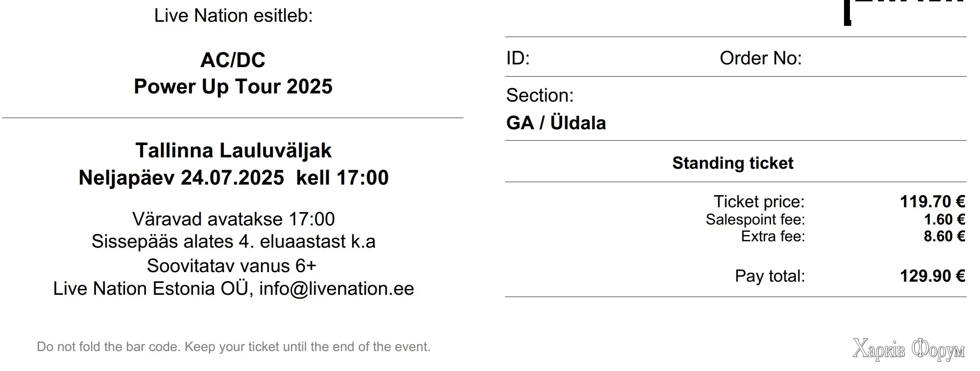The image size is (980, 371).
Task: Open the info@livenation.ee email address
Action: 336,288
